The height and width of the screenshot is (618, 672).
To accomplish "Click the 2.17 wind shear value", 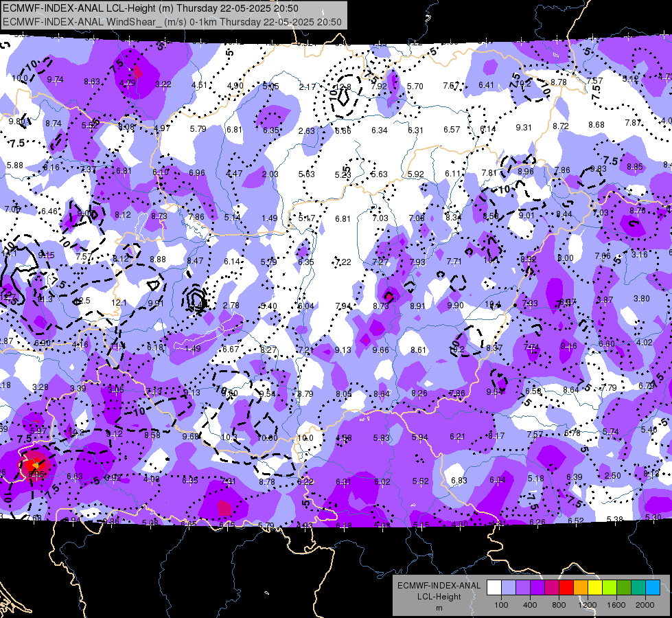I will [308, 87].
